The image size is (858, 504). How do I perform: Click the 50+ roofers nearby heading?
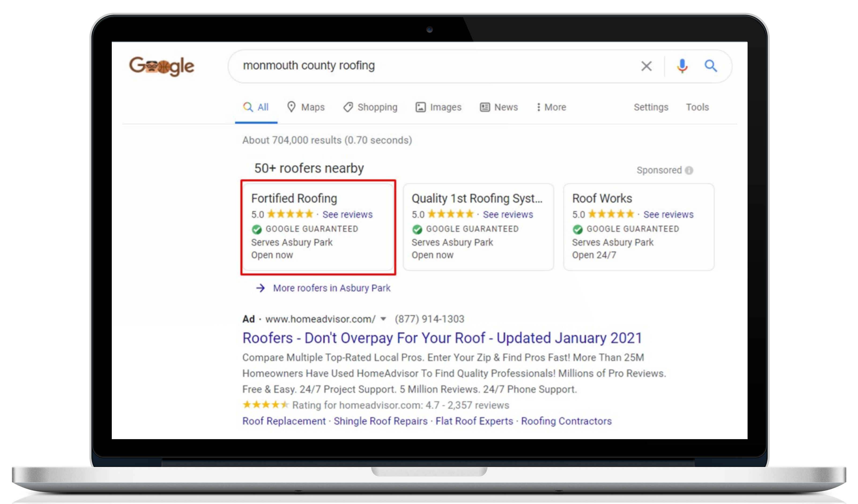pos(309,169)
